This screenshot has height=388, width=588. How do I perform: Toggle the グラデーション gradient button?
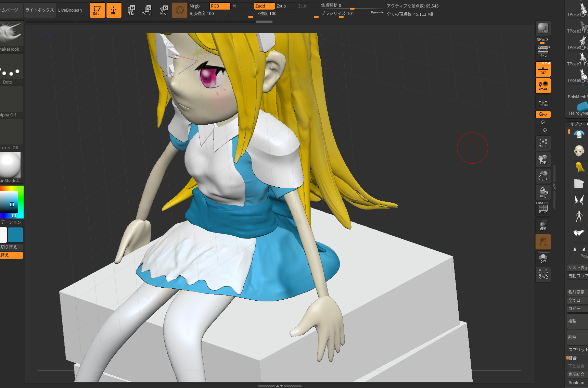coord(11,222)
